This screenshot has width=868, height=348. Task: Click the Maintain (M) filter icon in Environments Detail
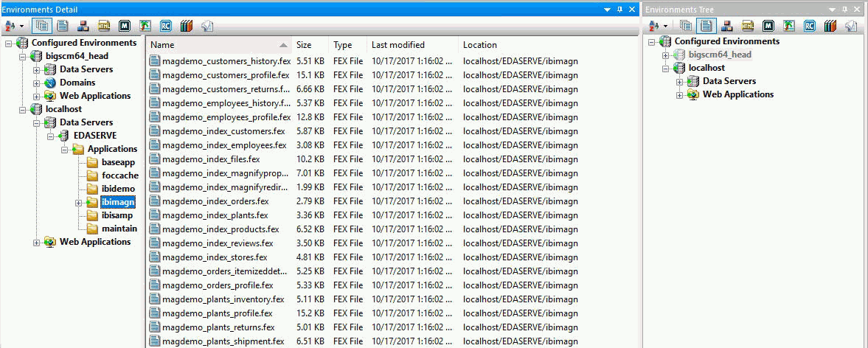[x=125, y=26]
